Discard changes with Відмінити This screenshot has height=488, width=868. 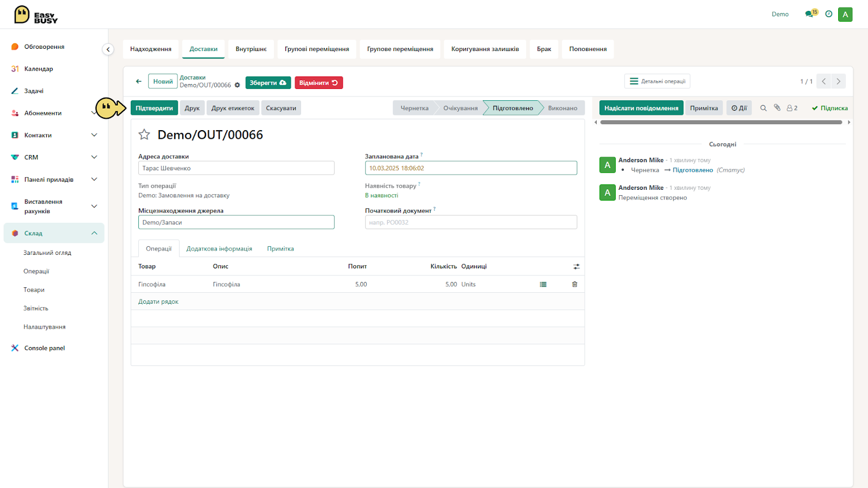click(318, 83)
